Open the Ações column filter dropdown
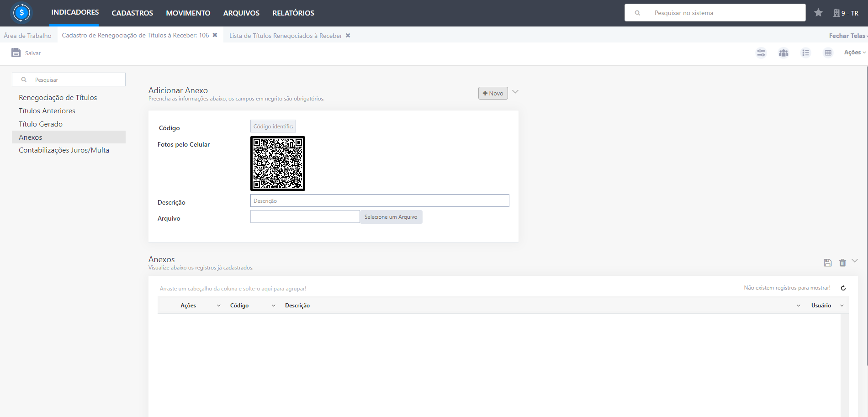This screenshot has width=868, height=417. [x=219, y=306]
